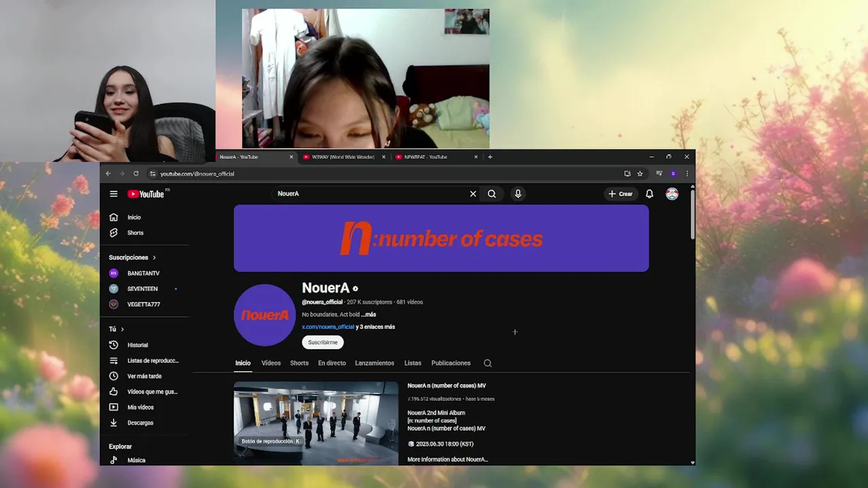This screenshot has width=868, height=488.
Task: Open a new browser tab
Action: point(490,157)
